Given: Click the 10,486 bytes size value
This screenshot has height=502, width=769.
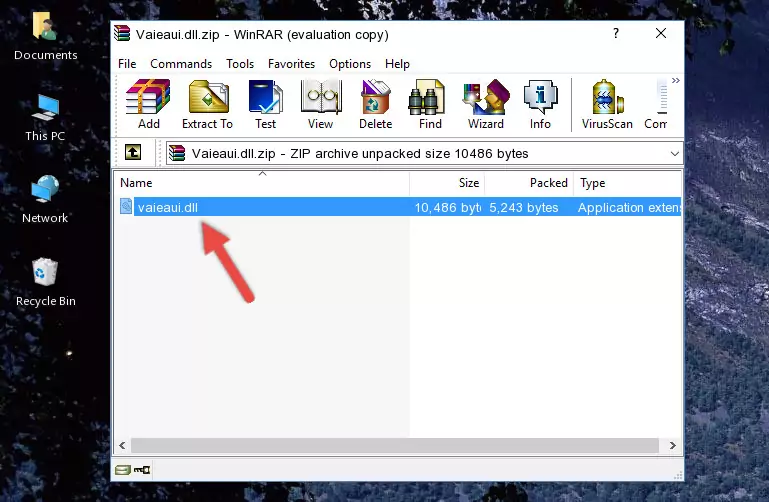Looking at the screenshot, I should (447, 207).
